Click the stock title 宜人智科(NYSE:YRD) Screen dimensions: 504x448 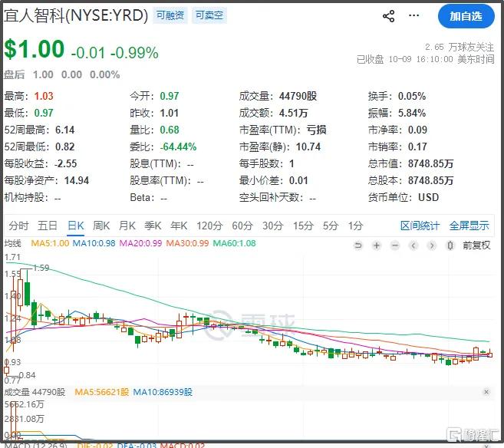coord(76,15)
